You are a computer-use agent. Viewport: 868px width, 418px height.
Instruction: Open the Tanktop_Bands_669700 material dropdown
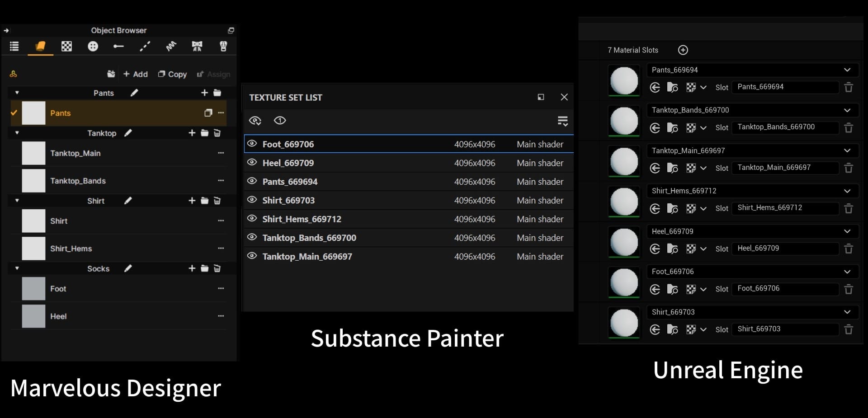click(753, 110)
